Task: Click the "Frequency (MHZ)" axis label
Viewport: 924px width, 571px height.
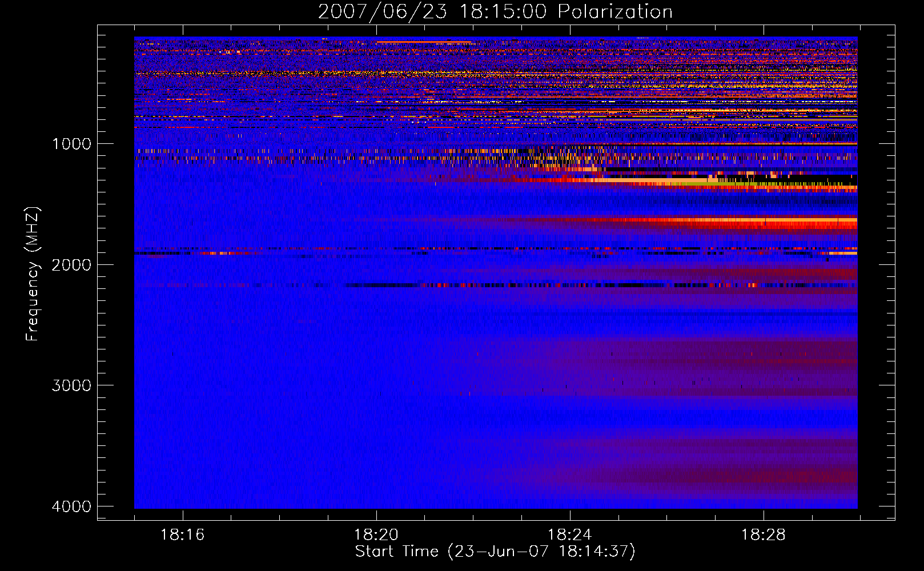Action: point(33,274)
